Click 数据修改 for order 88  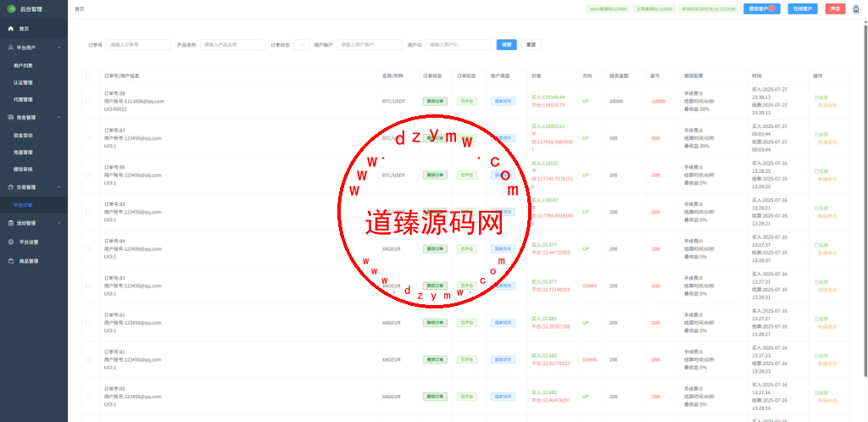click(x=827, y=105)
